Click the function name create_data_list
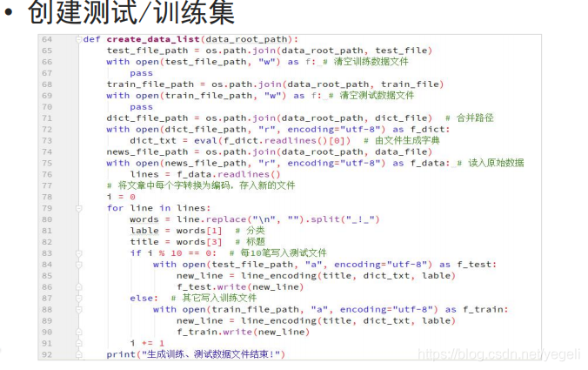Viewport: 588px width, 370px height. click(153, 39)
